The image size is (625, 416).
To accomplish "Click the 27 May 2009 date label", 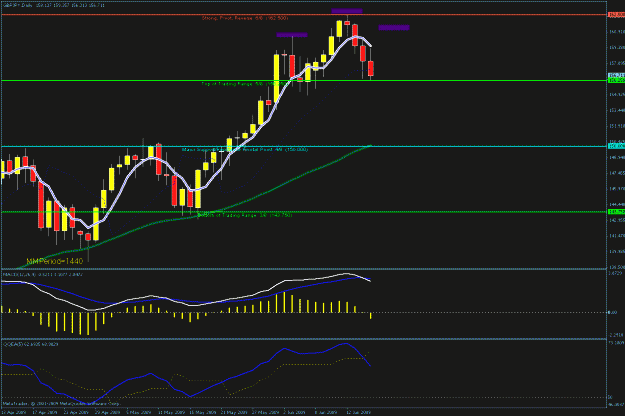I will [x=265, y=412].
